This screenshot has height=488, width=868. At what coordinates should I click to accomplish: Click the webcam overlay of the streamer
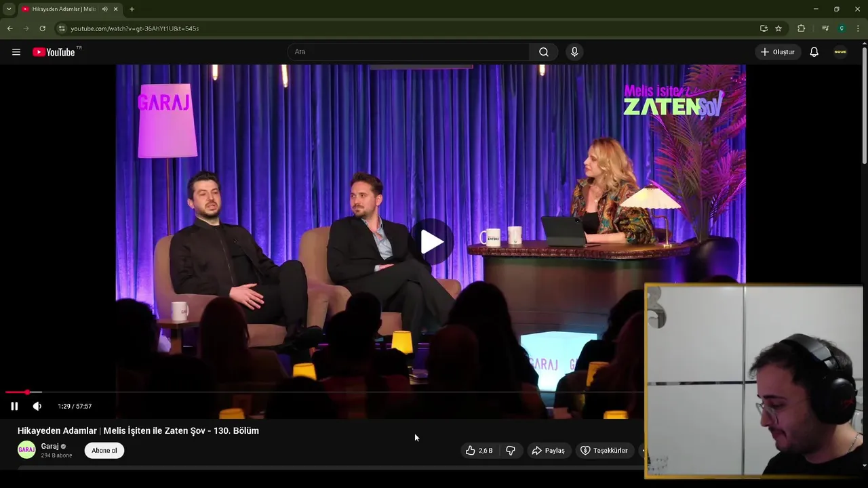pyautogui.click(x=753, y=382)
